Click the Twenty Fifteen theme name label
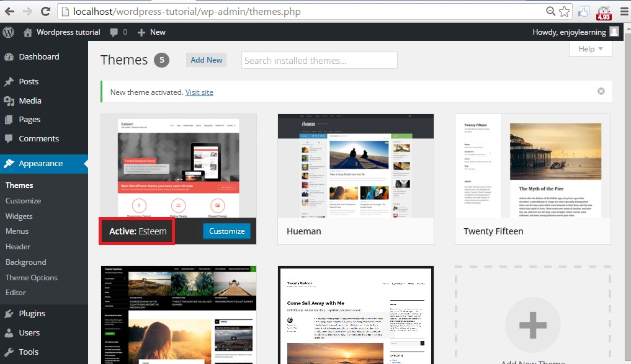The height and width of the screenshot is (364, 631). pyautogui.click(x=493, y=231)
